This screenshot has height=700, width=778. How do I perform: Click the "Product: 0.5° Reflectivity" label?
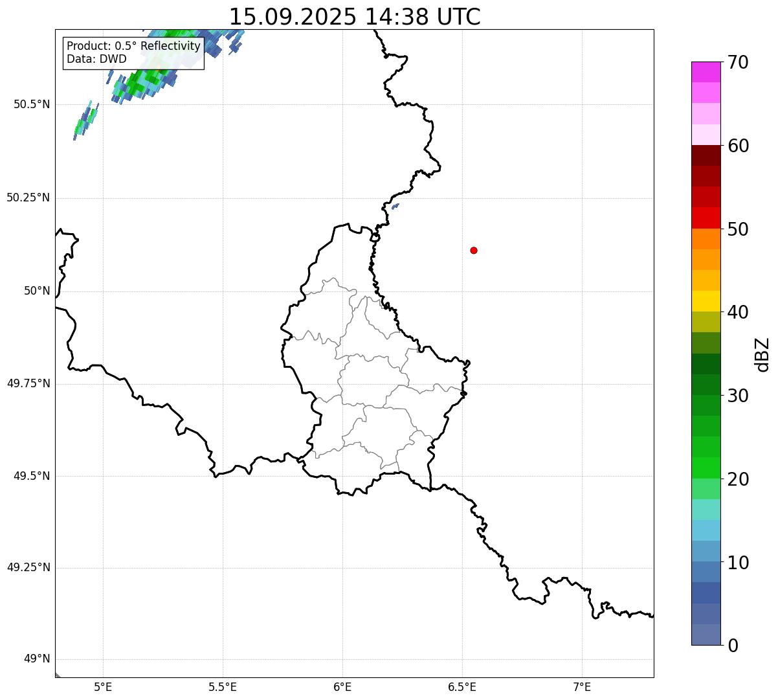coord(133,47)
